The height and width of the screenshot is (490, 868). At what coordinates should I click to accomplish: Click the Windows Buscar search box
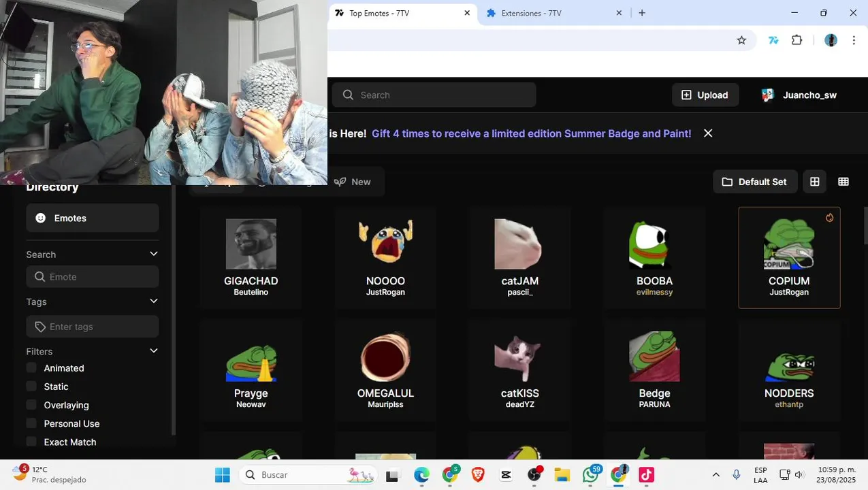[308, 475]
